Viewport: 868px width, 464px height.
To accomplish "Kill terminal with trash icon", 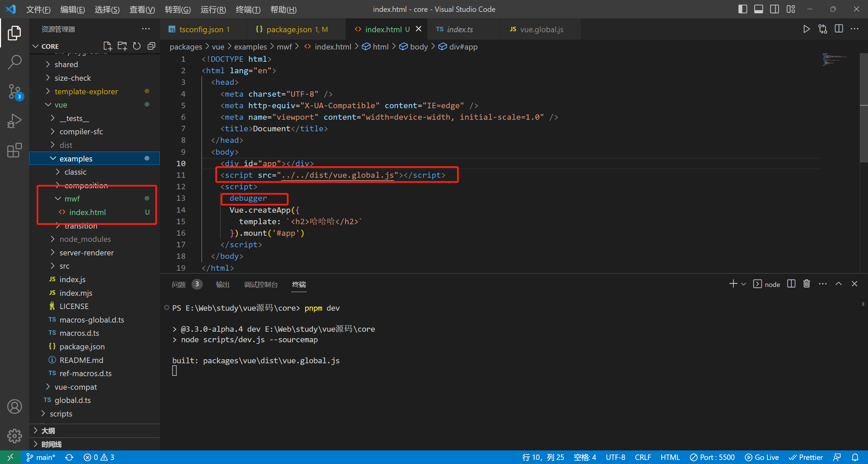I will pyautogui.click(x=807, y=284).
